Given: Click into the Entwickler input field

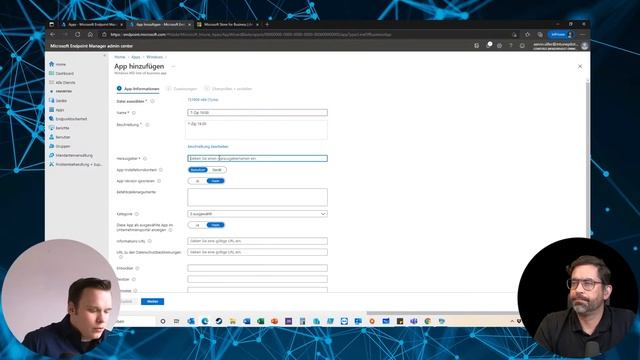Looking at the screenshot, I should click(257, 268).
